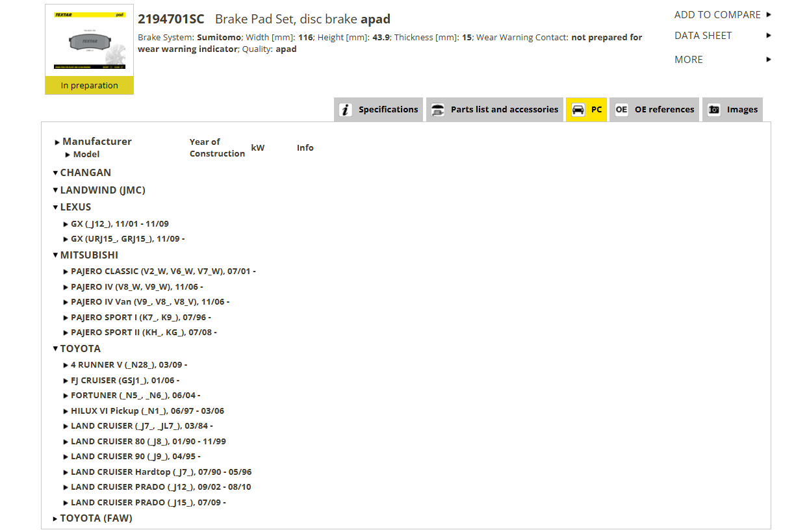Click the Year of Construction column header
Screen dimensions: 807x532
pyautogui.click(x=217, y=148)
